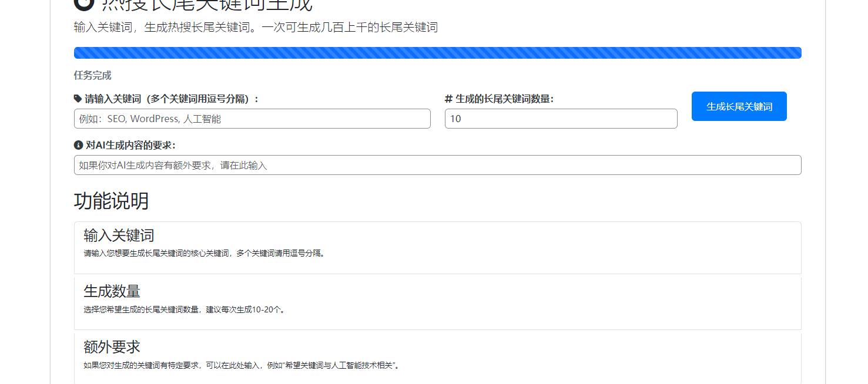868x384 pixels.
Task: Select the quantity field showing 10
Action: 561,119
